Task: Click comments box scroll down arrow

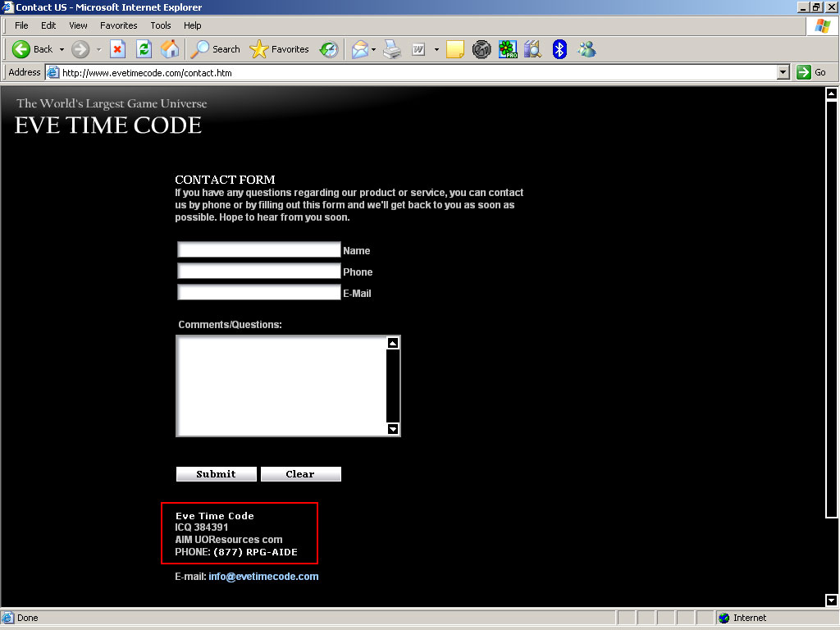Action: (393, 428)
